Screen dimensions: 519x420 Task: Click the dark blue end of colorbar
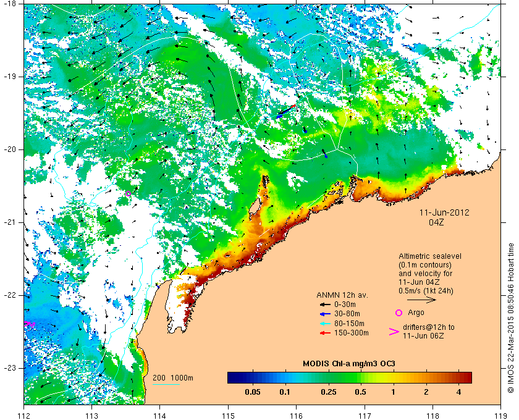pos(232,377)
